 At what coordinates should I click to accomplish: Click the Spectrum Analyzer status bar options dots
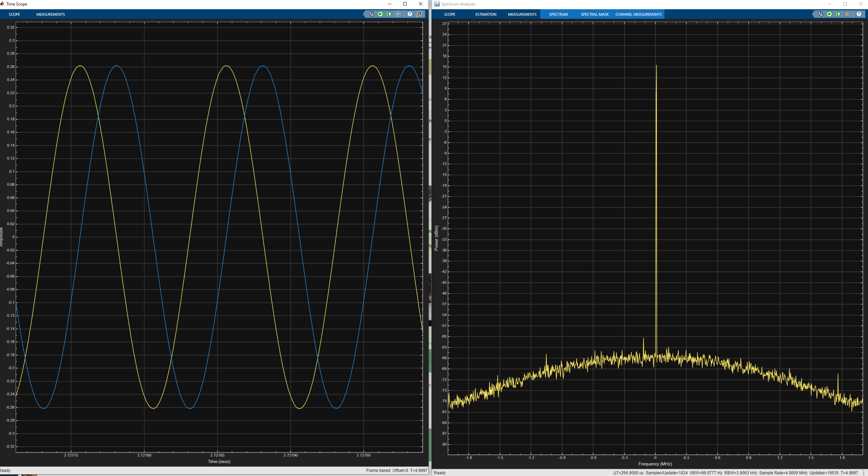pyautogui.click(x=864, y=473)
